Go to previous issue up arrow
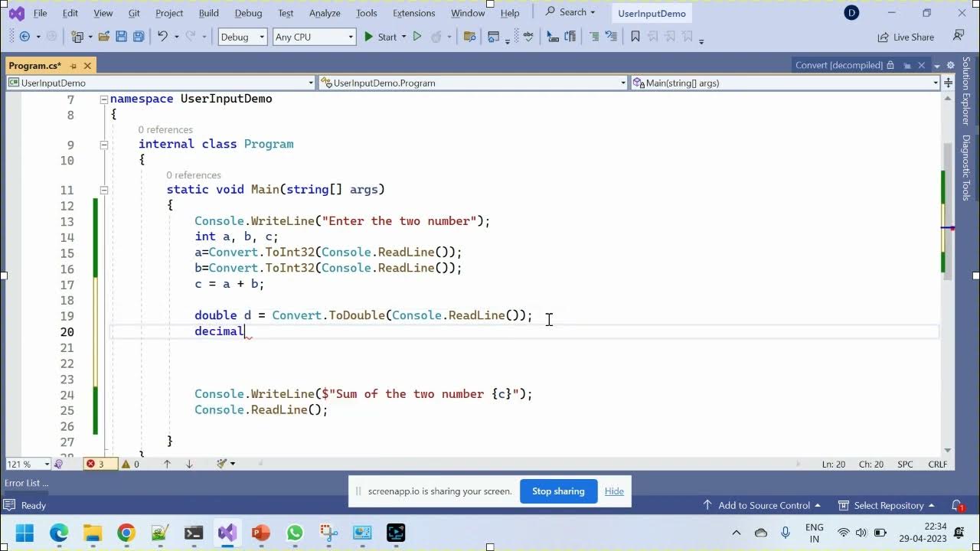The height and width of the screenshot is (551, 980). pos(167,464)
